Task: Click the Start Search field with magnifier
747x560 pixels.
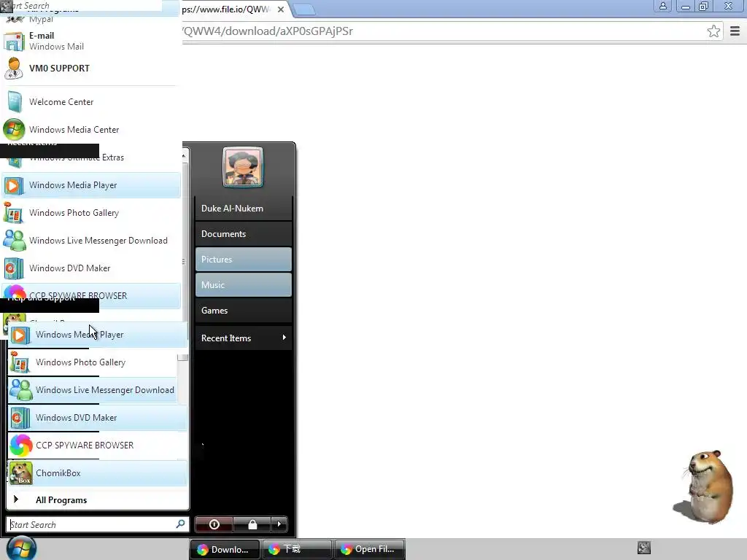Action: pos(98,524)
